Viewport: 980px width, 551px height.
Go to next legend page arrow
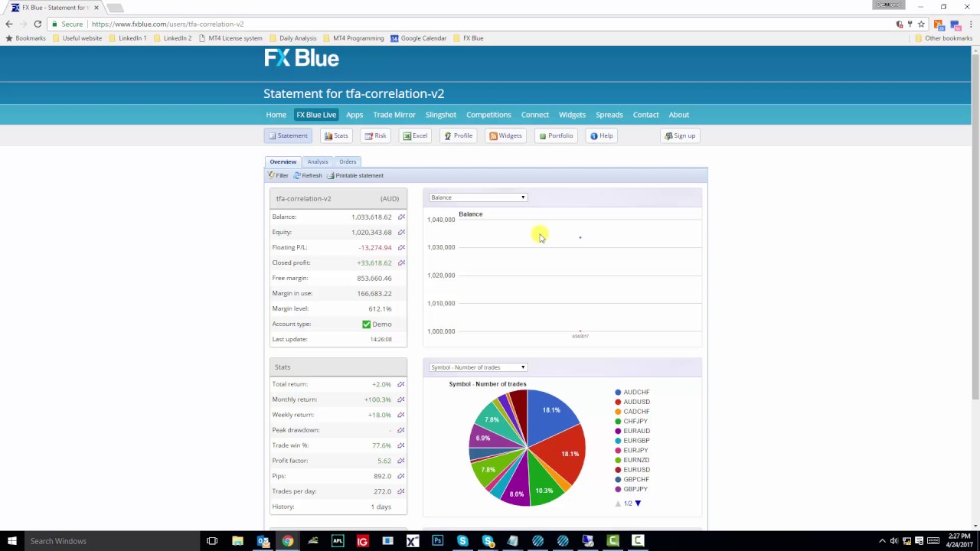coord(638,504)
